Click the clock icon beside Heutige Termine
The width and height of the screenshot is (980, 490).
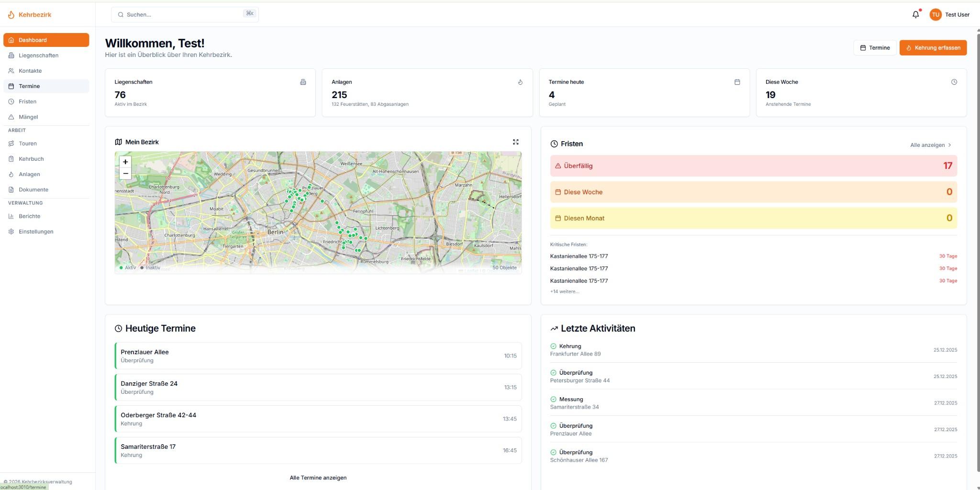click(x=118, y=328)
